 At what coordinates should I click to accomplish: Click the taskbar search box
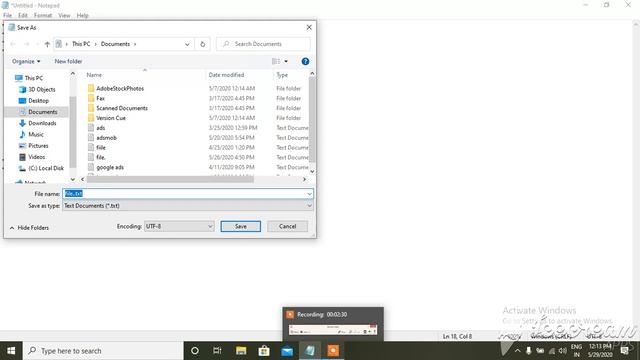(103, 351)
